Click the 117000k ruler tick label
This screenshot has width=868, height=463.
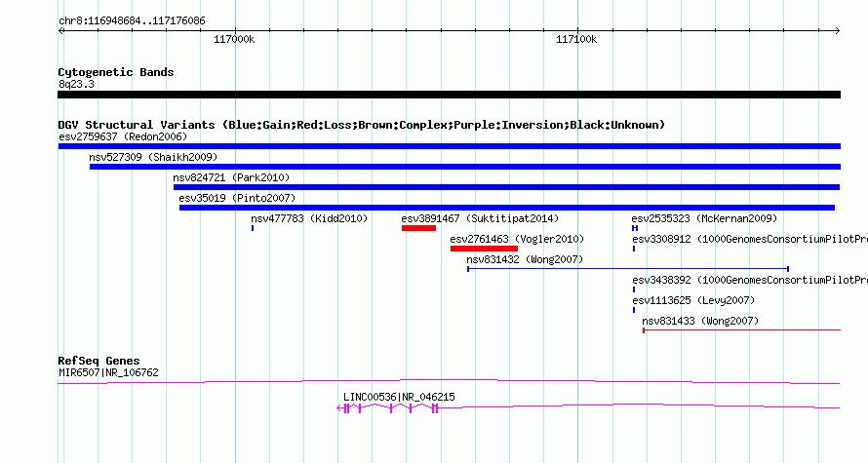[234, 39]
